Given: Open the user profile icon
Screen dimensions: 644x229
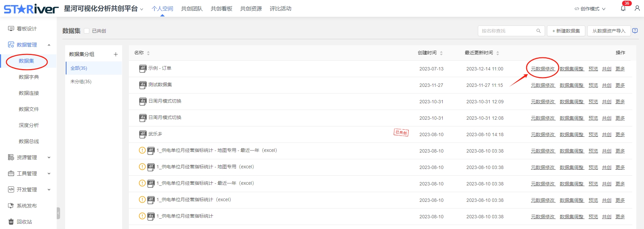Looking at the screenshot, I should 637,8.
